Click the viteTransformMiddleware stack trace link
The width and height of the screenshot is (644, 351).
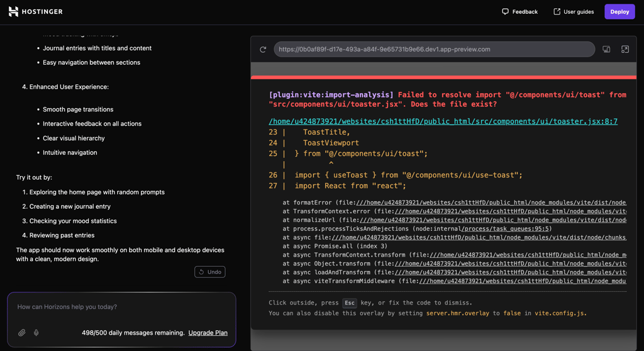coord(523,281)
